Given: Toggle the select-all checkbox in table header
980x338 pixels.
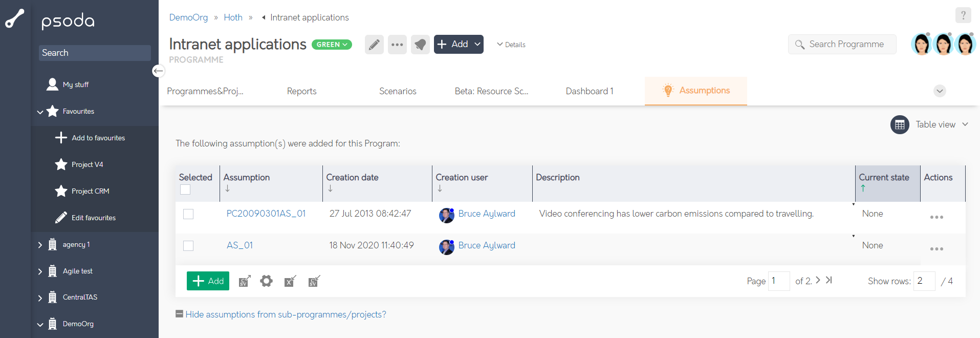Looking at the screenshot, I should [185, 189].
